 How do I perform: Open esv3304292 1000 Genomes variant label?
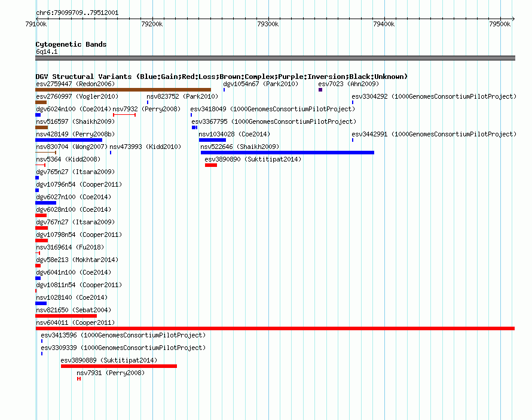pos(434,96)
